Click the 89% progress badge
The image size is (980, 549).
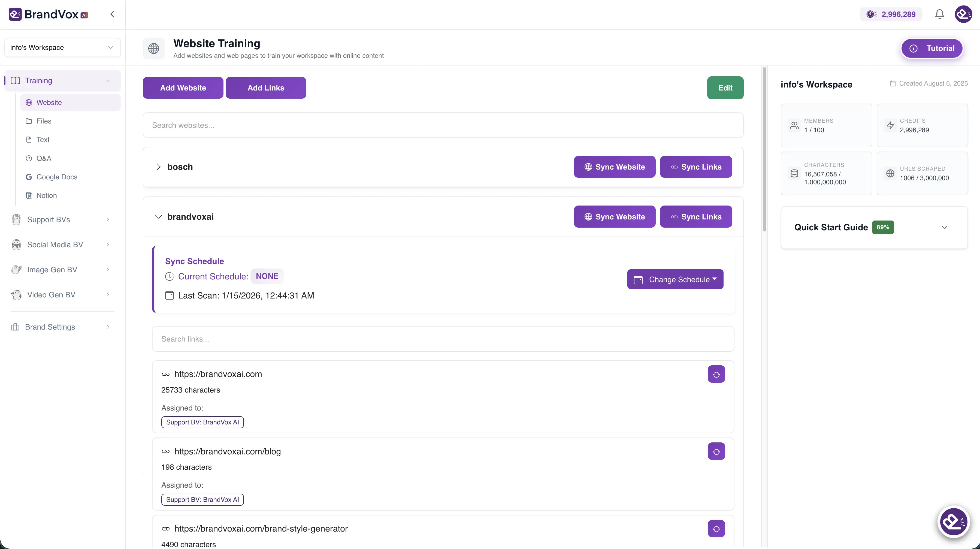(x=883, y=228)
